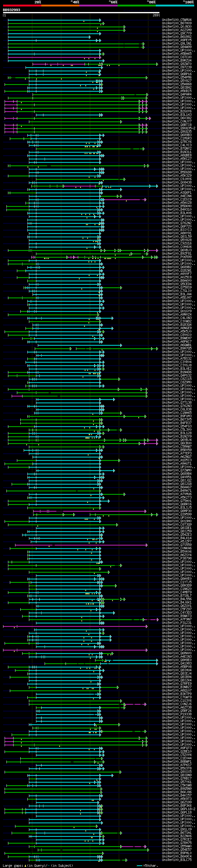Open hit UniRef100_C0H4U4

(x=176, y=247)
